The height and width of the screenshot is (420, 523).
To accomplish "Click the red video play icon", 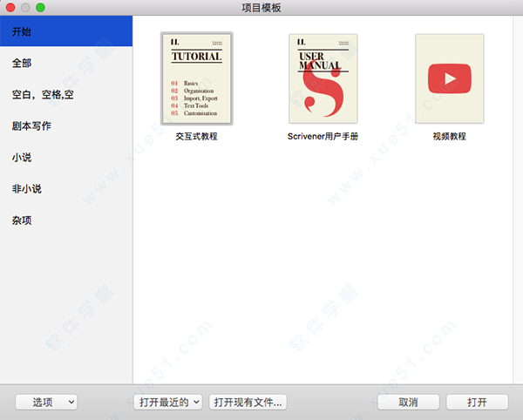I will click(x=450, y=78).
